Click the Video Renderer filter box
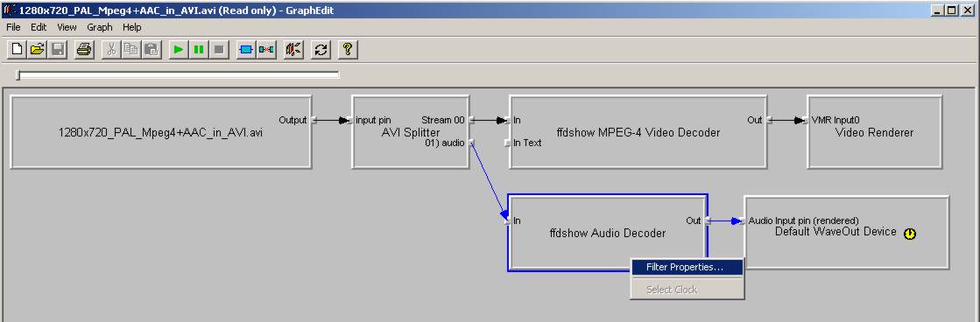The height and width of the screenshot is (322, 980). (874, 131)
